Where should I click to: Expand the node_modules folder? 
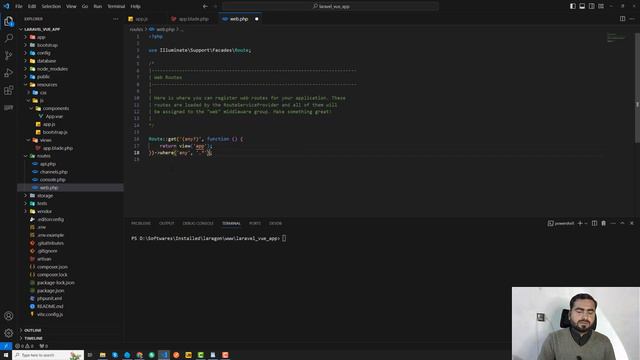52,69
